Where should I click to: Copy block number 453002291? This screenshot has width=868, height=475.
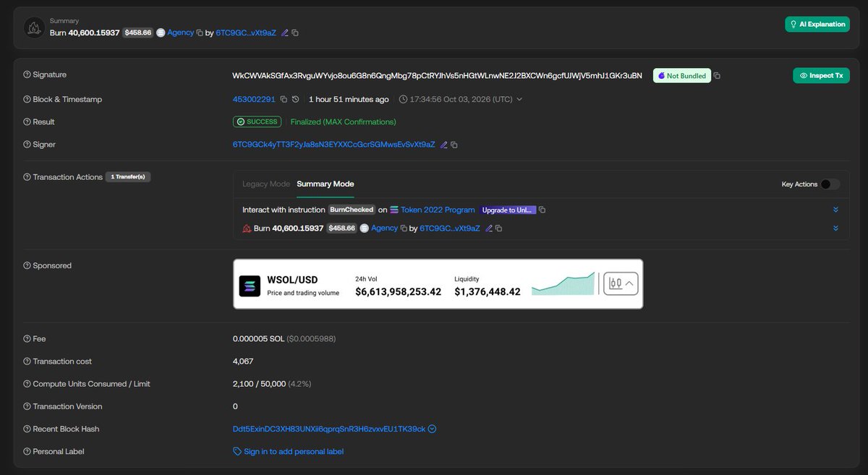click(x=284, y=99)
